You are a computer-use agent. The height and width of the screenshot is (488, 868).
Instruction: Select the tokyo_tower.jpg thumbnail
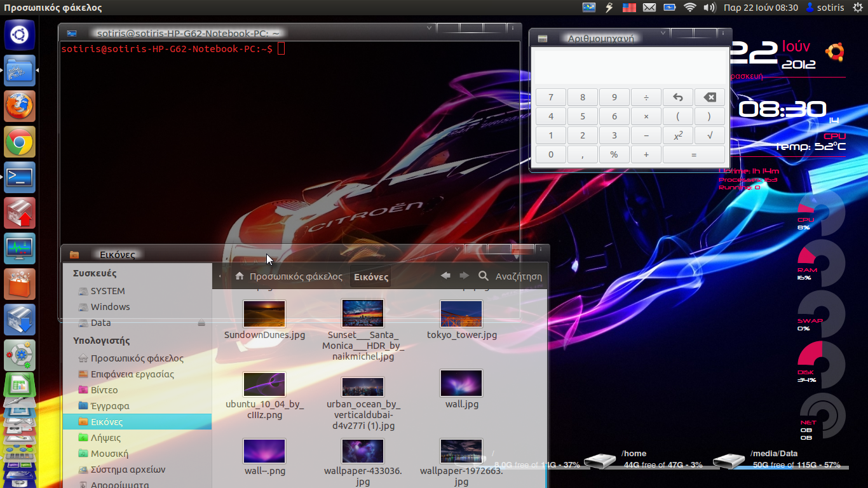[461, 314]
